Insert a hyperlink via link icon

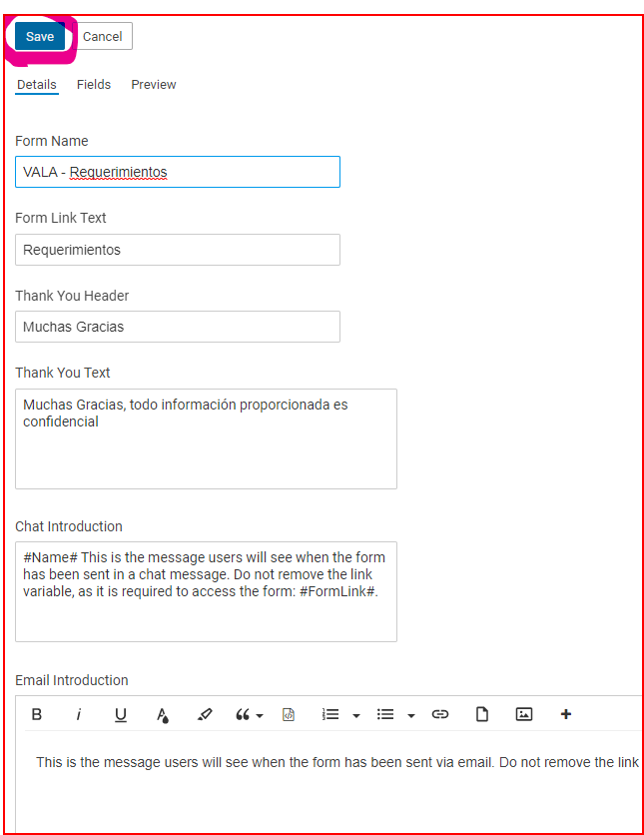point(440,714)
